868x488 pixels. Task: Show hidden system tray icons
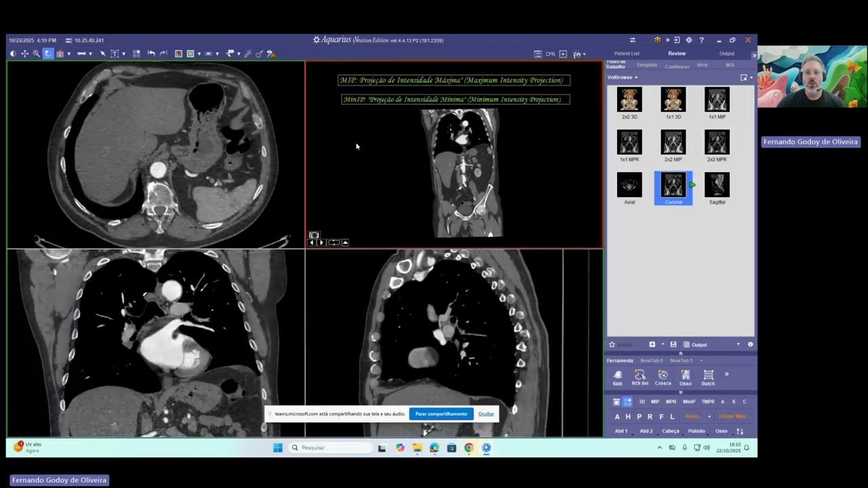659,447
